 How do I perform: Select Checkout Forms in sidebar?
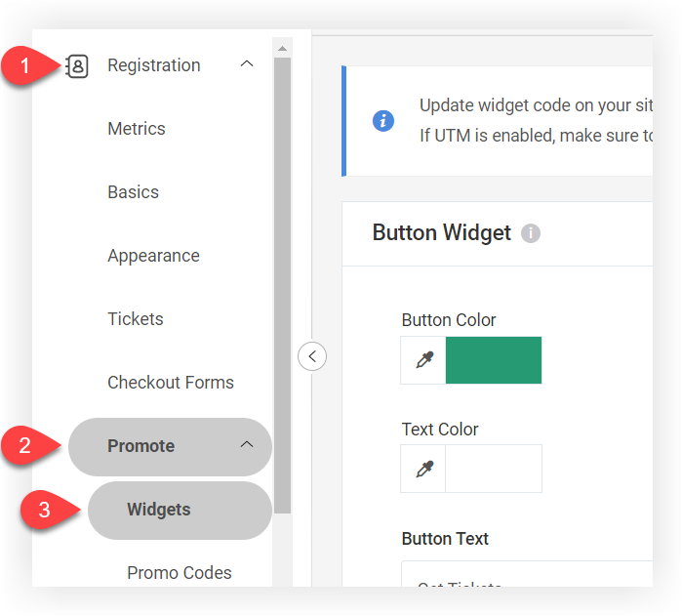171,383
